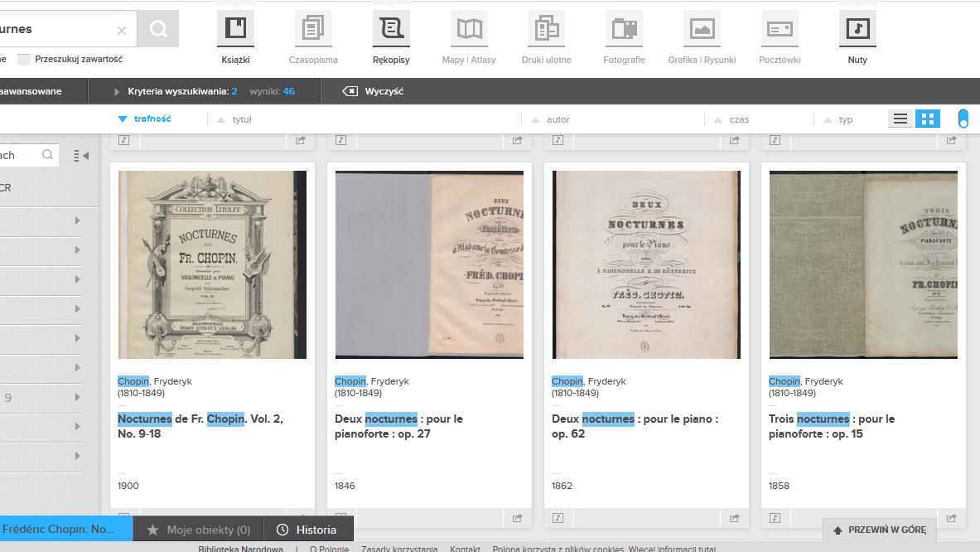Share the item above Nocturnes Vol. 2 card
This screenshot has width=980, height=552.
pyautogui.click(x=301, y=141)
